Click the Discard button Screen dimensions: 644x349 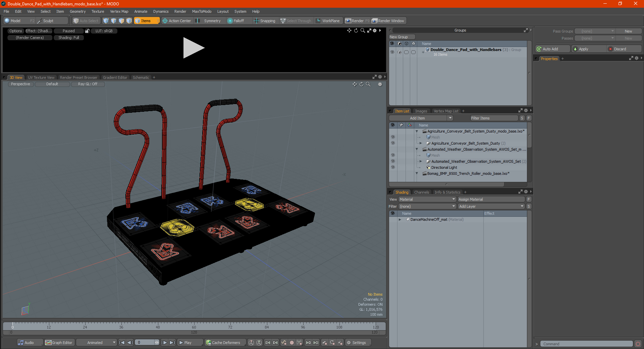pos(624,49)
